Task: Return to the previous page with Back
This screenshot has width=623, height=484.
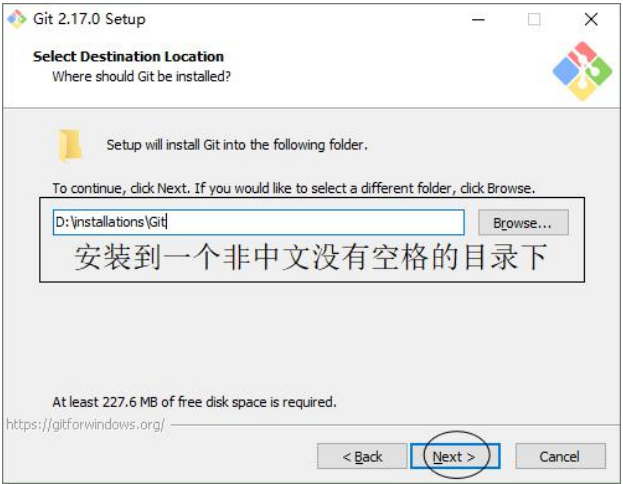Action: [x=362, y=456]
